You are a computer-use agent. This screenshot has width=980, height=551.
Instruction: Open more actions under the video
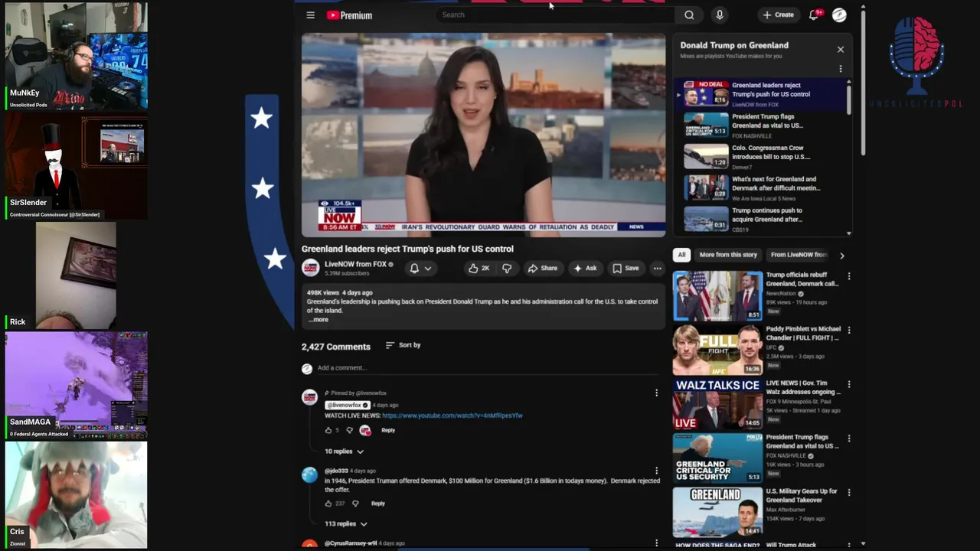point(657,268)
